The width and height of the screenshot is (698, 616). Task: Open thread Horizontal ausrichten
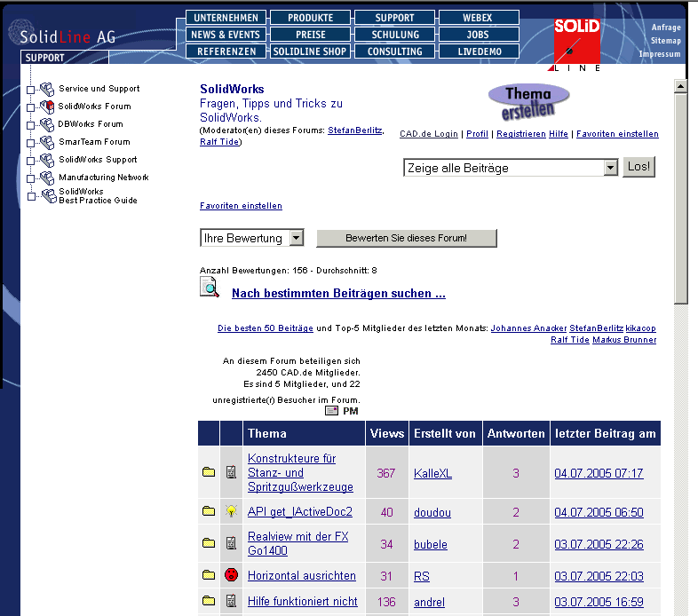(x=302, y=575)
